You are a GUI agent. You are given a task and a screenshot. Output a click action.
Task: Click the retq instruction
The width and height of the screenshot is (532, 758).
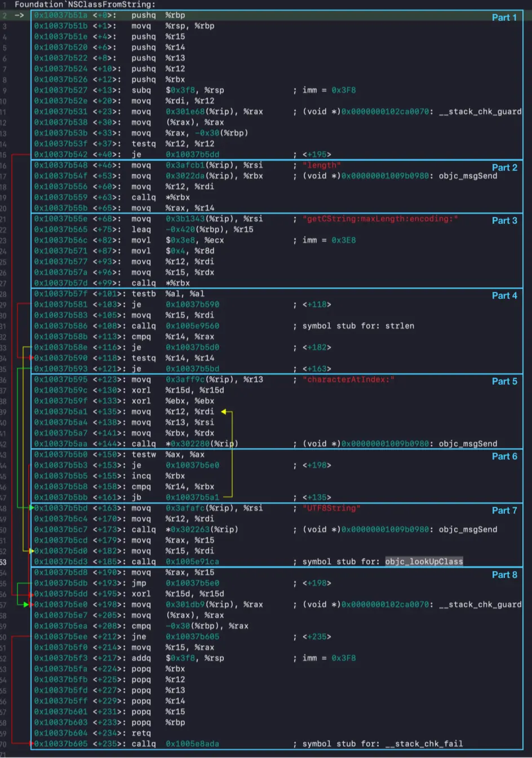pyautogui.click(x=141, y=733)
